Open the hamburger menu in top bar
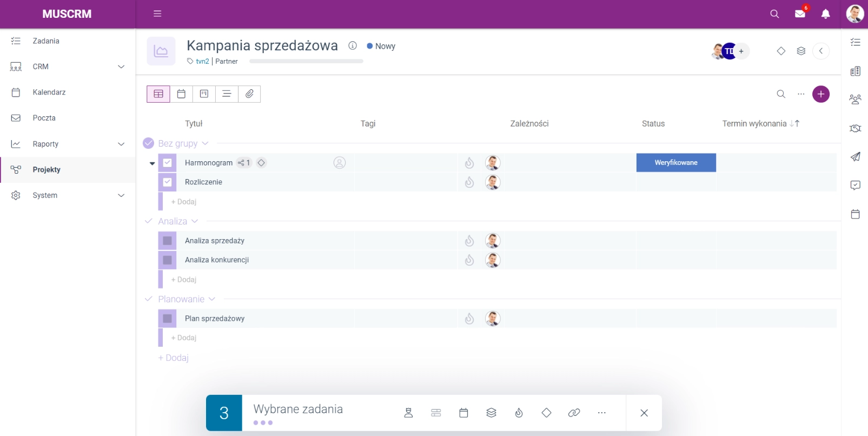The image size is (868, 436). pos(157,14)
